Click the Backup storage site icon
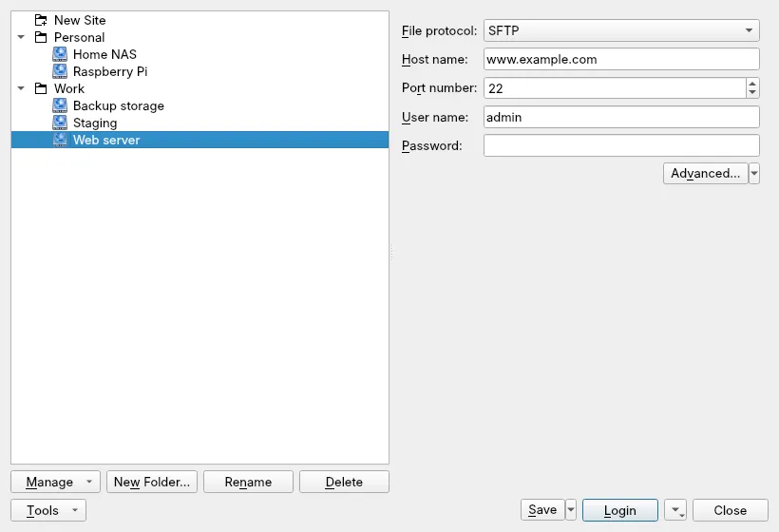 (60, 105)
